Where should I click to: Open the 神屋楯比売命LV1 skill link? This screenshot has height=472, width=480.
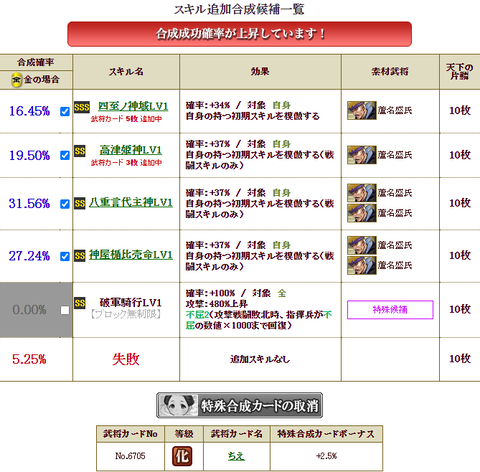pyautogui.click(x=131, y=255)
